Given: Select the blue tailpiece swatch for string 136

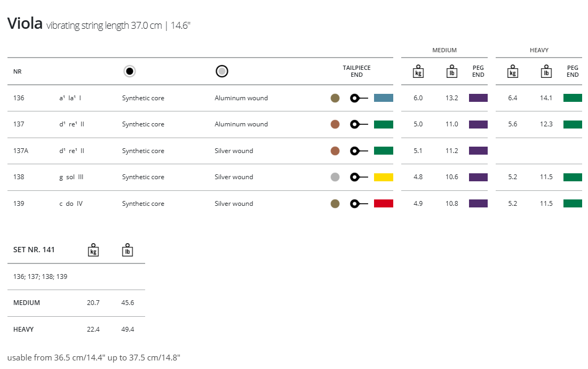Looking at the screenshot, I should (383, 98).
